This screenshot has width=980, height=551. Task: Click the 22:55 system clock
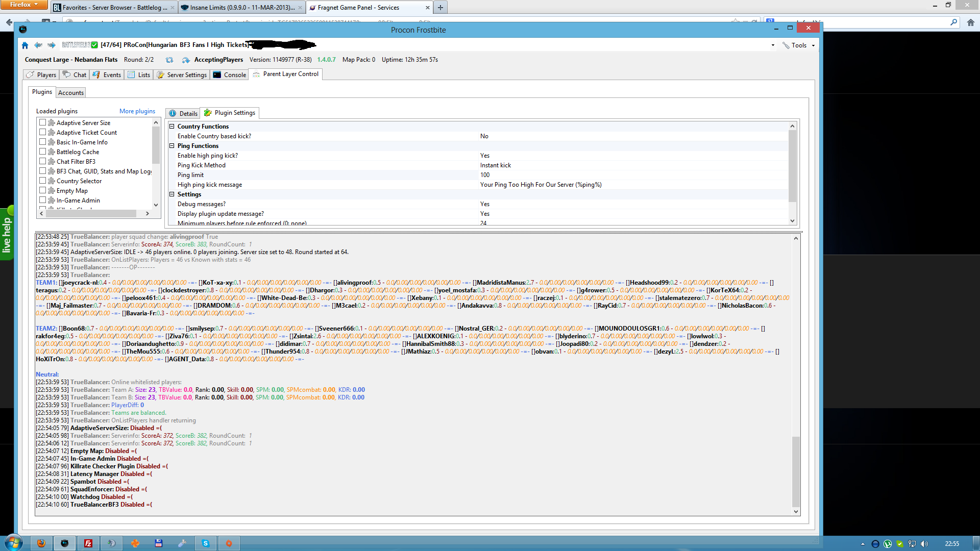(952, 544)
